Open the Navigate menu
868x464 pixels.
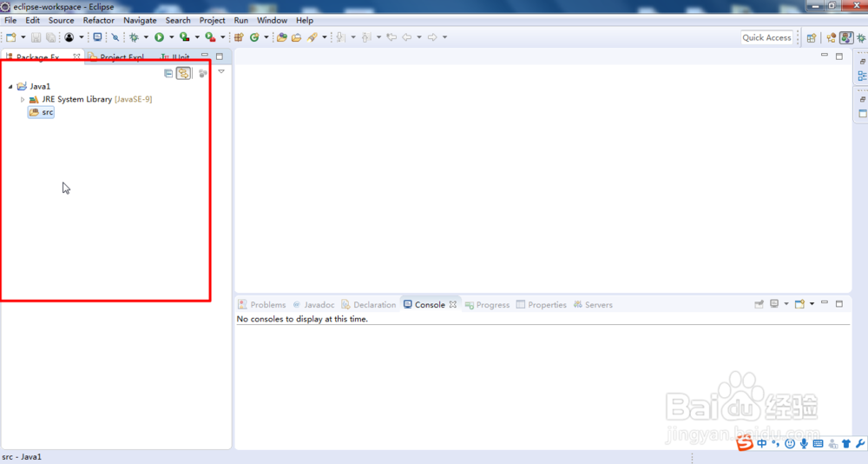tap(140, 20)
